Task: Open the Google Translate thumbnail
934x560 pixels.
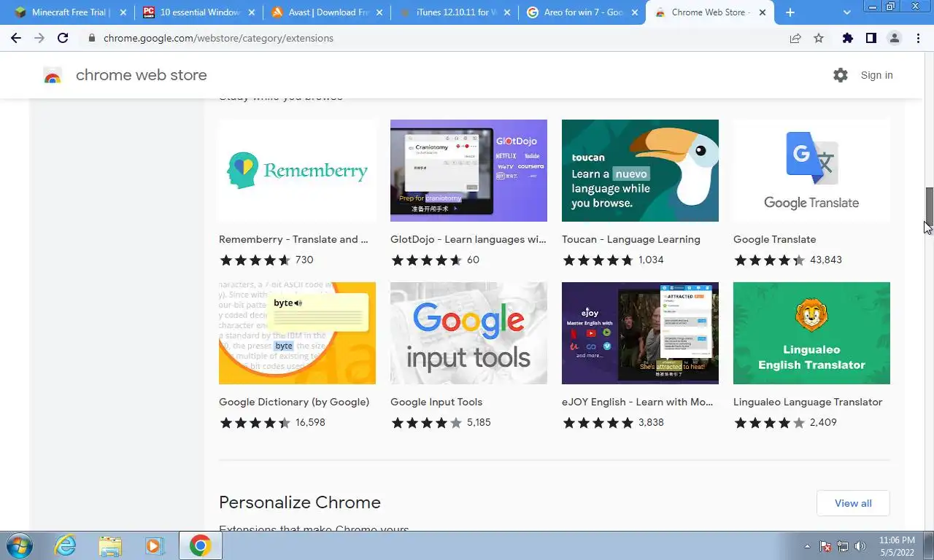Action: coord(811,171)
